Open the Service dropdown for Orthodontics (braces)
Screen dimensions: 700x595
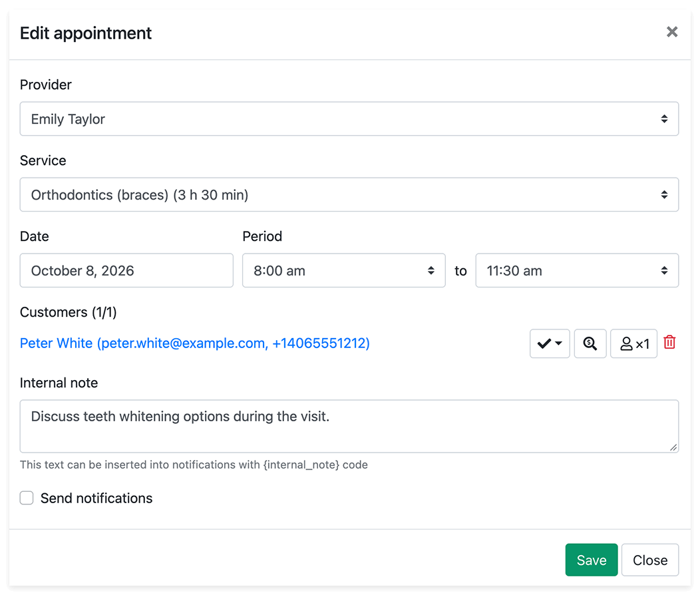pos(349,194)
